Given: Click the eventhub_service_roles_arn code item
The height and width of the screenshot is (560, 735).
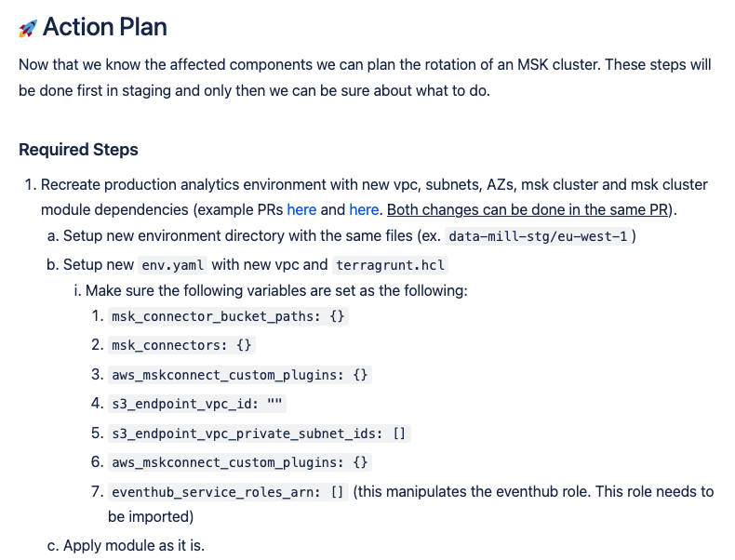Looking at the screenshot, I should [228, 491].
